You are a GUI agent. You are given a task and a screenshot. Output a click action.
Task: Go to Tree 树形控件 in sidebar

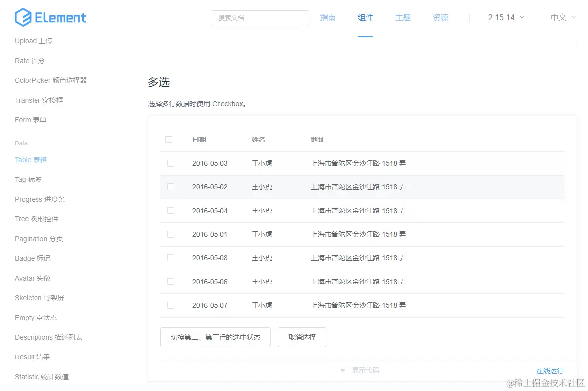[37, 219]
